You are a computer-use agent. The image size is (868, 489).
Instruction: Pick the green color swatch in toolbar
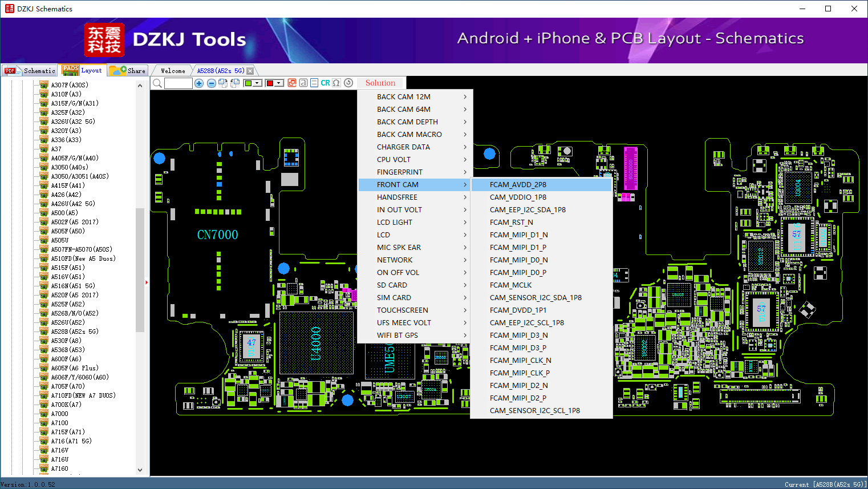point(248,83)
